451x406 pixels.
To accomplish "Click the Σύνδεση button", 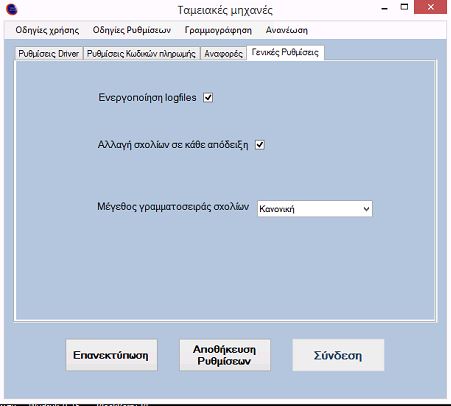I will [338, 355].
